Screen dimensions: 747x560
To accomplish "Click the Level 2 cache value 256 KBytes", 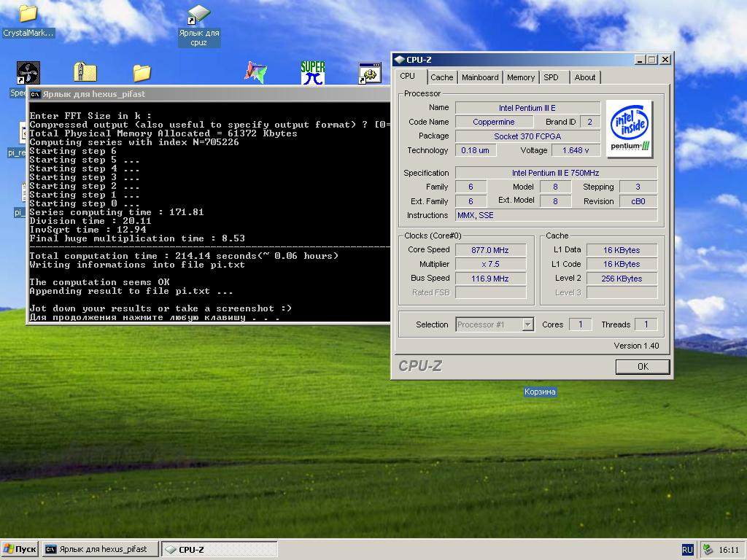I will tap(622, 279).
